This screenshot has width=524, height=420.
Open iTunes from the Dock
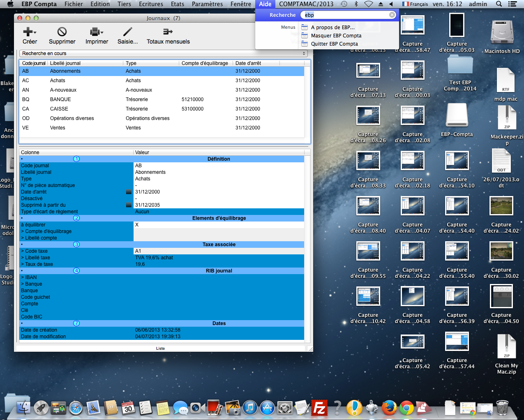pyautogui.click(x=250, y=408)
